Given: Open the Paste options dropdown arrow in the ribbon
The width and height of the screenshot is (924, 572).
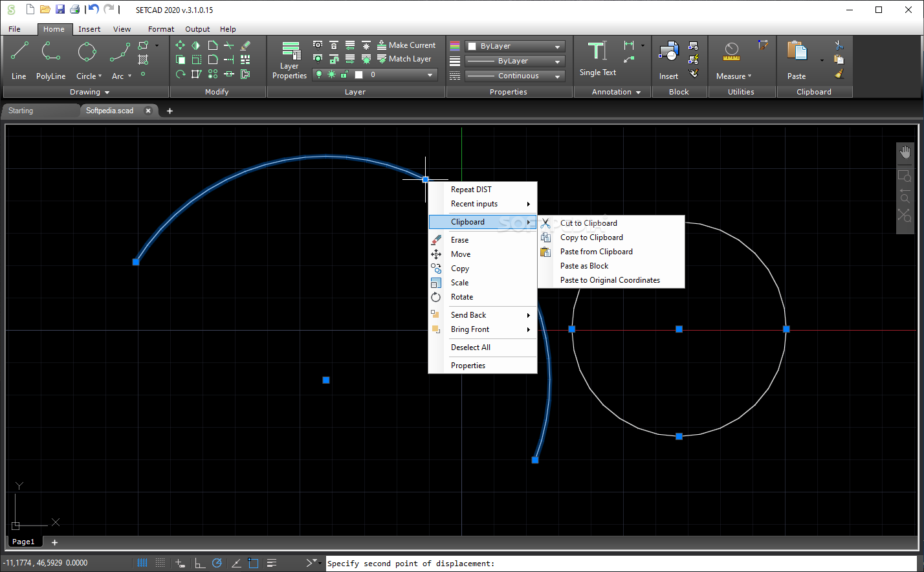Looking at the screenshot, I should pos(822,60).
